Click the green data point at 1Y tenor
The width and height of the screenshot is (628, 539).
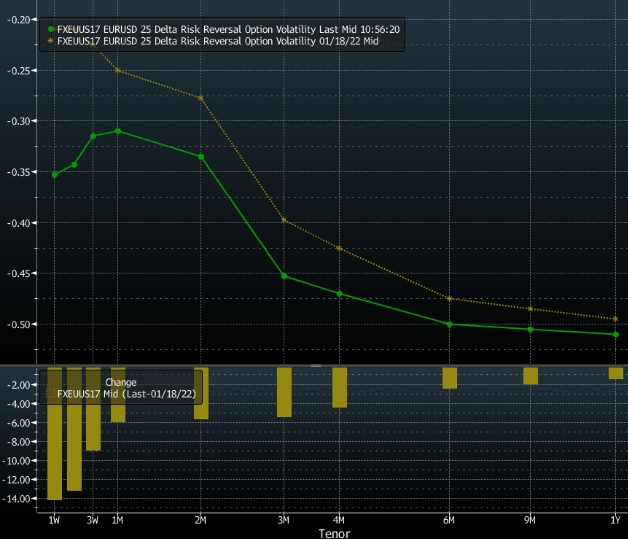(616, 334)
